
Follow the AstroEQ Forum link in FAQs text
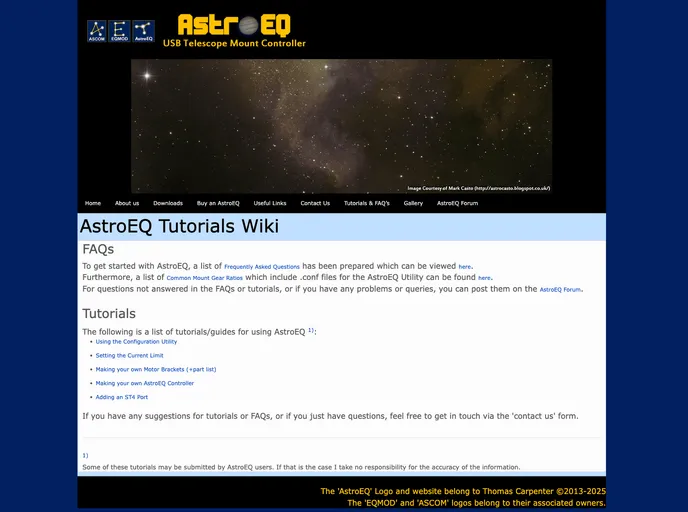pos(560,290)
